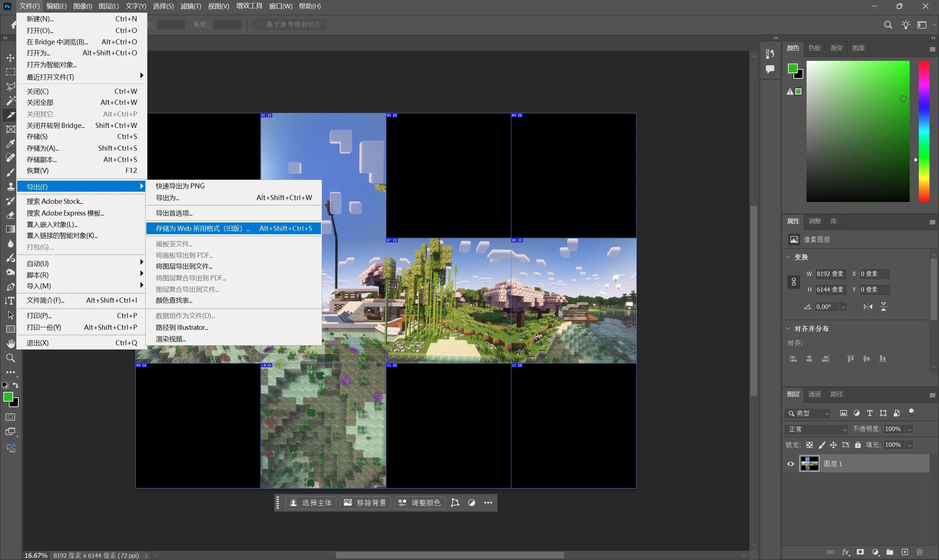The image size is (939, 560).
Task: Delete layer using the trash icon
Action: (920, 552)
